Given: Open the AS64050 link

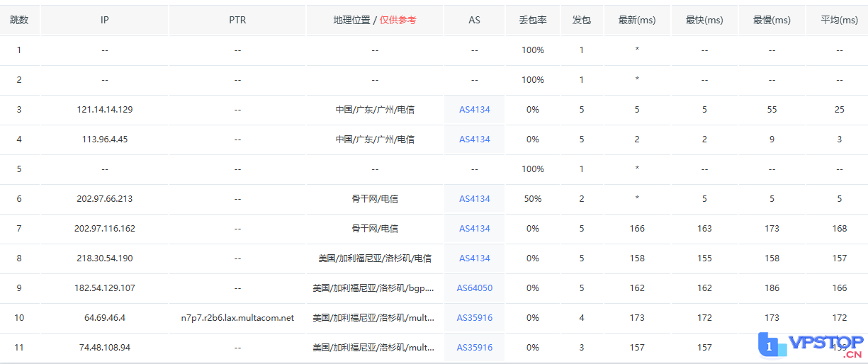Looking at the screenshot, I should (474, 288).
